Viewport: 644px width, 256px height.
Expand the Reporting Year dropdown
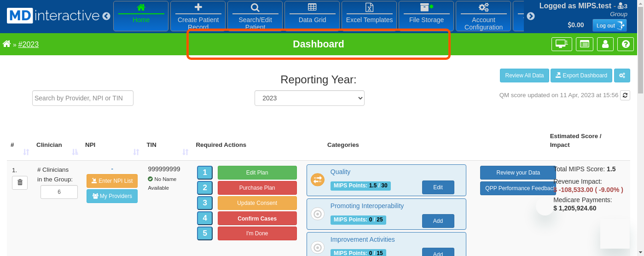[309, 98]
